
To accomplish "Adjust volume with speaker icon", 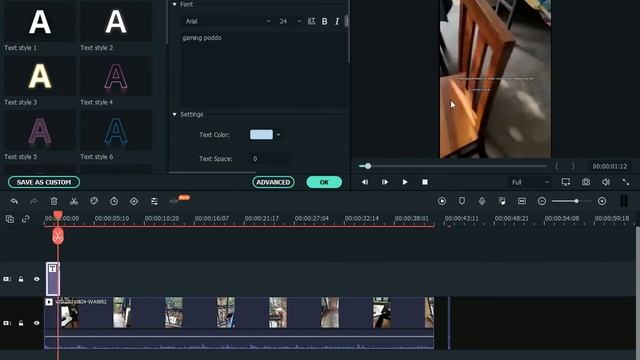I will (x=606, y=182).
